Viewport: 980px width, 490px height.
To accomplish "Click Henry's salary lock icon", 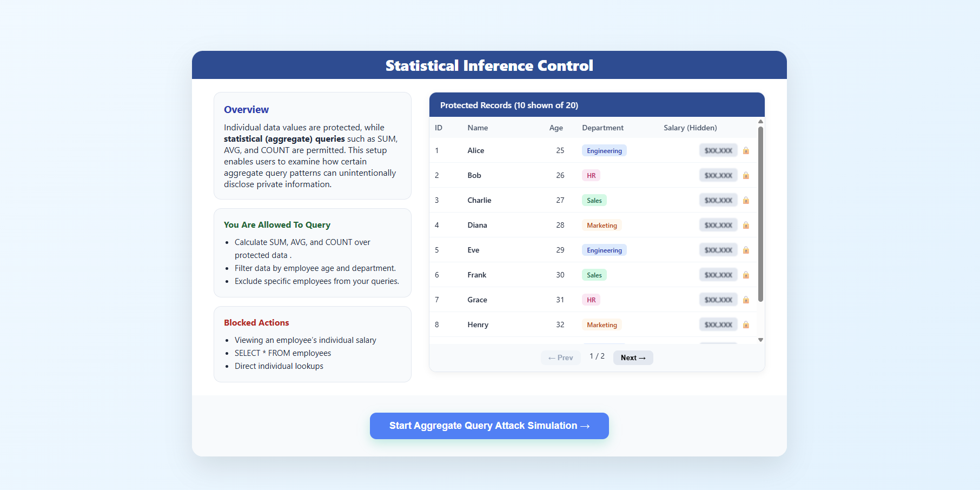I will pyautogui.click(x=746, y=325).
